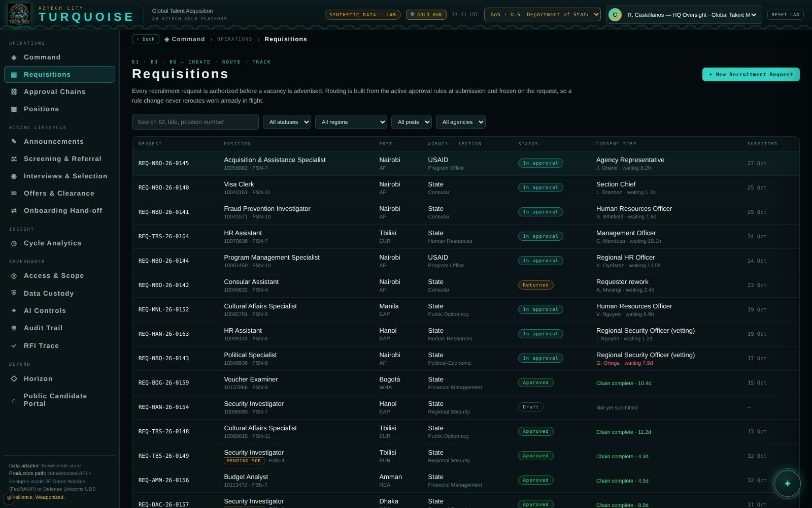The width and height of the screenshot is (812, 508).
Task: Click Chain complete 11.2d text
Action: point(623,432)
